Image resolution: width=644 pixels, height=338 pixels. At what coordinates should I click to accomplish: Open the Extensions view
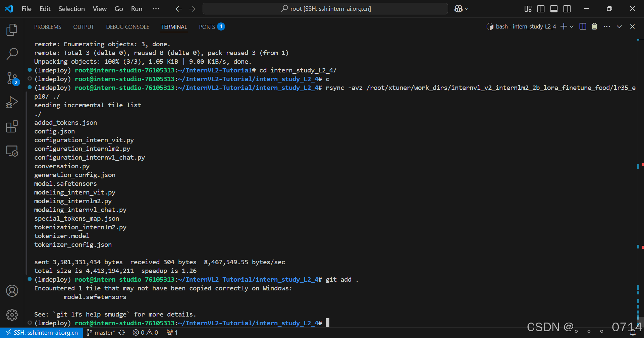click(x=12, y=126)
